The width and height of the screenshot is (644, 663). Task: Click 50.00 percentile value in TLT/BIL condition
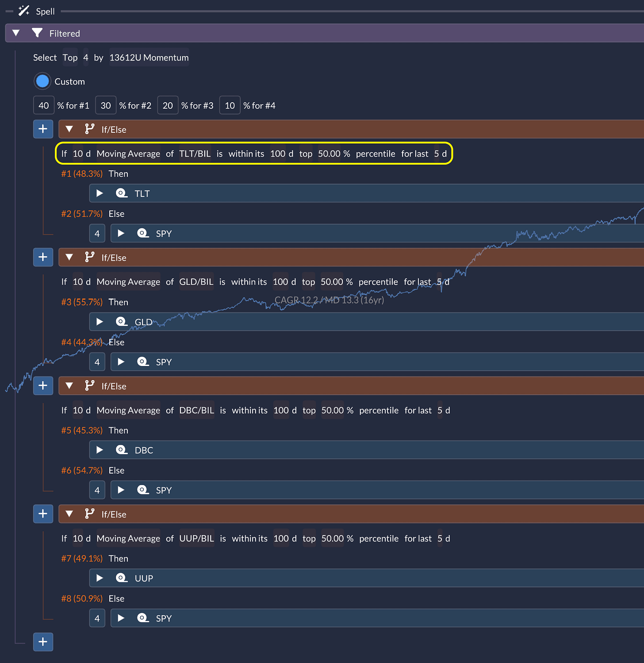(330, 154)
